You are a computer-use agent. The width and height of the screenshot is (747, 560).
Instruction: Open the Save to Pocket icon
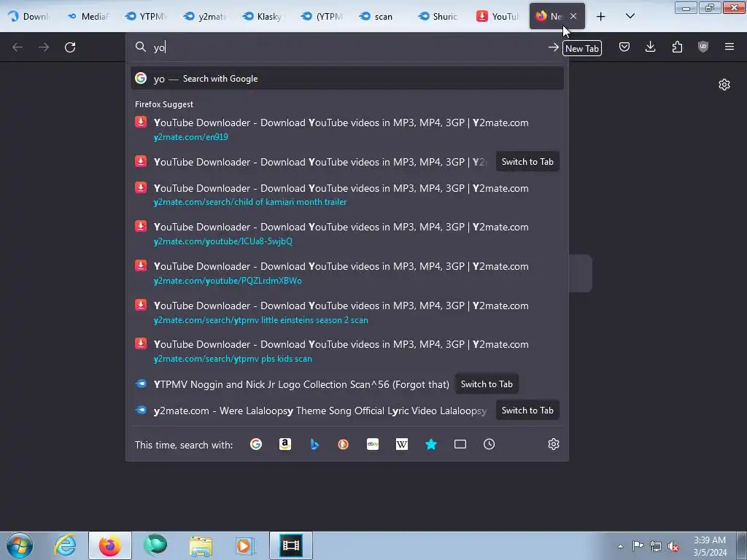(x=624, y=47)
